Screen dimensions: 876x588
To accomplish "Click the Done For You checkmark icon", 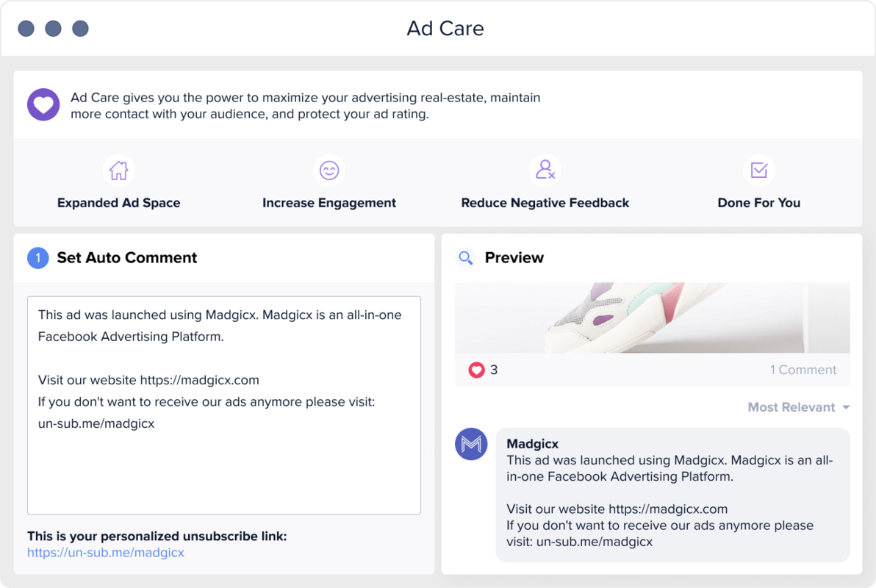I will (x=758, y=170).
